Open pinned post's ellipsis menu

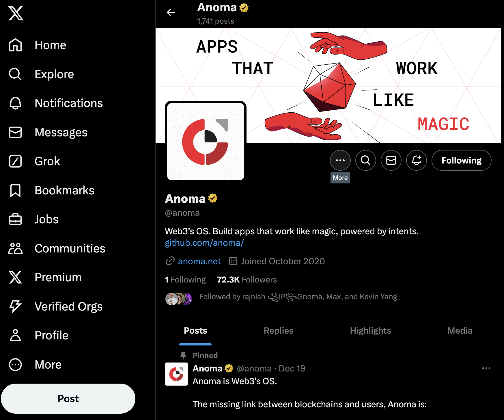pos(486,368)
